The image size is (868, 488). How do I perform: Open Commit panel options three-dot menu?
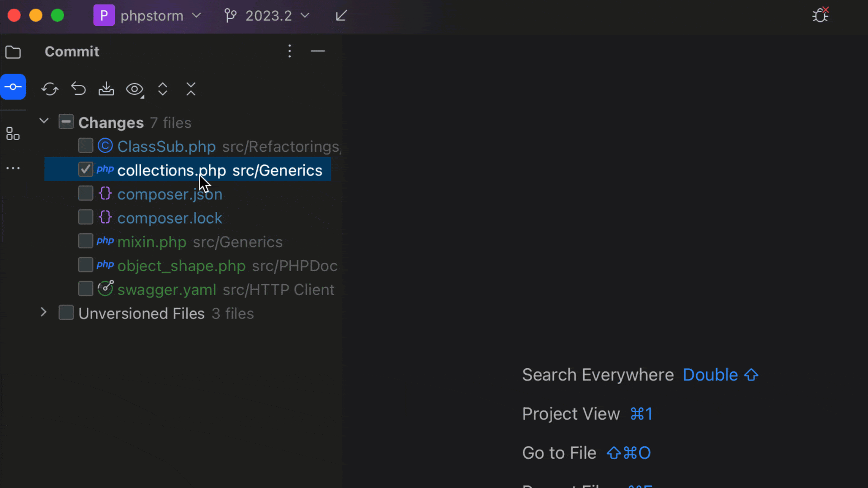click(290, 51)
